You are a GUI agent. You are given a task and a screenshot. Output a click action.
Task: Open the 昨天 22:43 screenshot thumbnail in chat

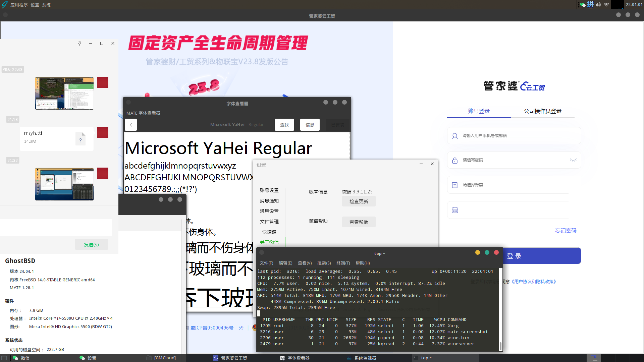(64, 93)
